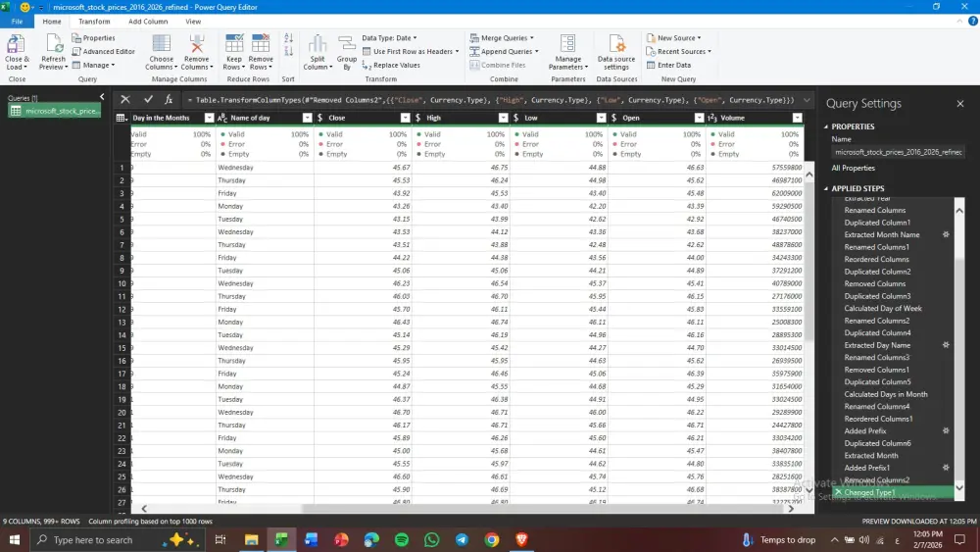Click the Refresh Preview icon

(54, 44)
